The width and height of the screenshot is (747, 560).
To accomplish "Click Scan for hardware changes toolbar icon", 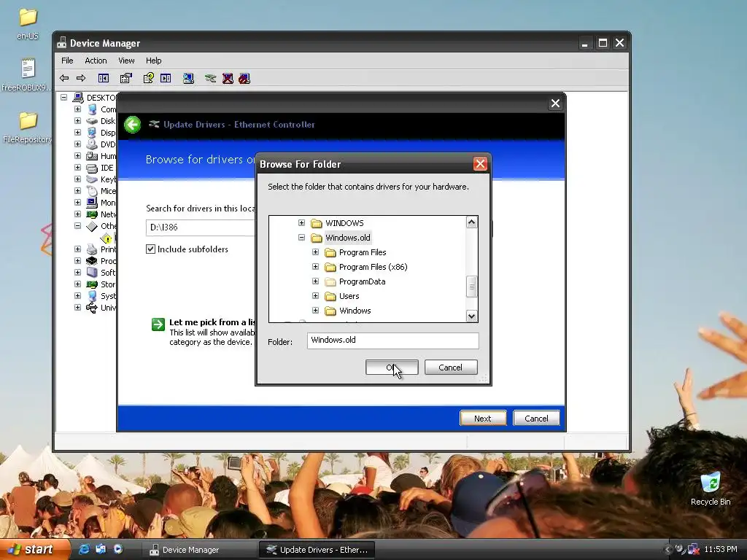I will (189, 78).
